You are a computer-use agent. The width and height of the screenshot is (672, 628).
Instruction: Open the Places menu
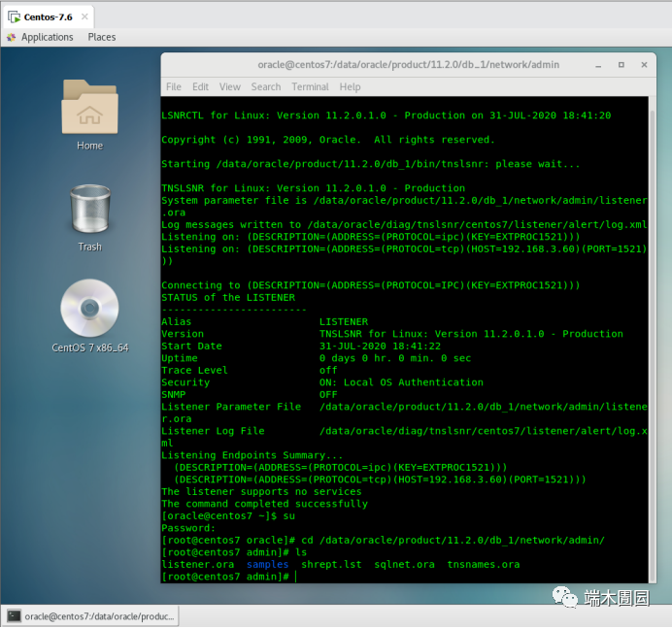coord(102,37)
